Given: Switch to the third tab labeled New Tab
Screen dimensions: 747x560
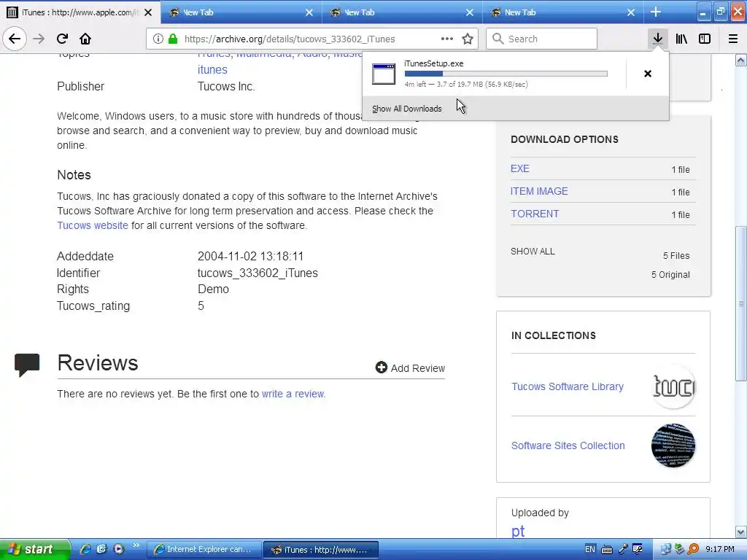Looking at the screenshot, I should click(402, 12).
